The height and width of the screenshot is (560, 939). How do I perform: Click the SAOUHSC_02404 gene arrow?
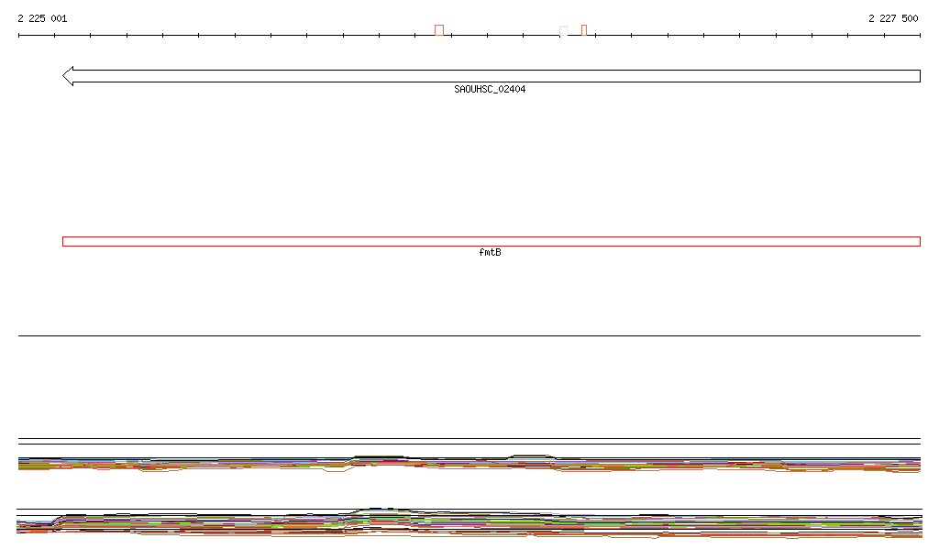[x=492, y=76]
